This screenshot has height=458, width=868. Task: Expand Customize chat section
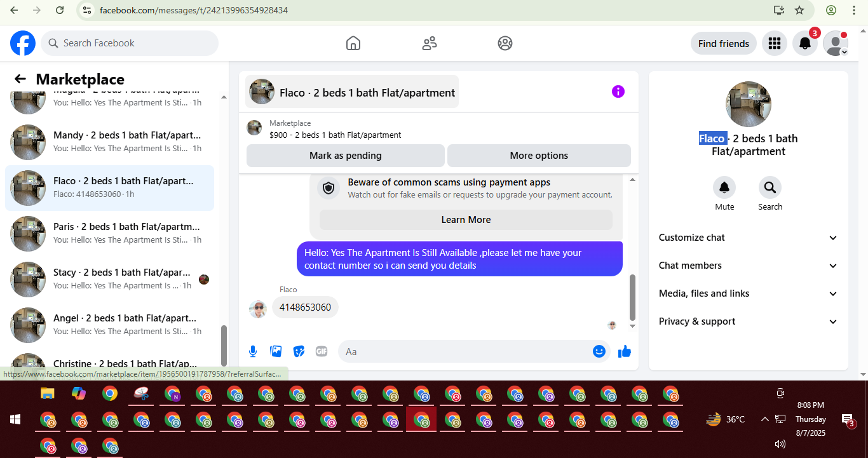coord(749,238)
